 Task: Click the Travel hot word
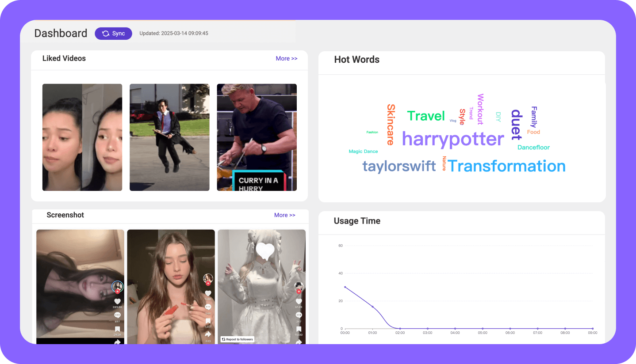tap(426, 116)
